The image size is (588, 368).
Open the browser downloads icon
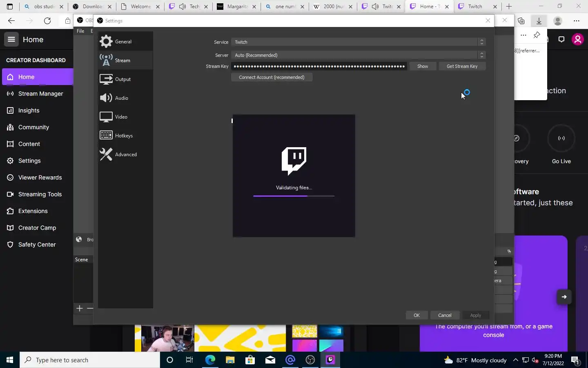(x=539, y=21)
